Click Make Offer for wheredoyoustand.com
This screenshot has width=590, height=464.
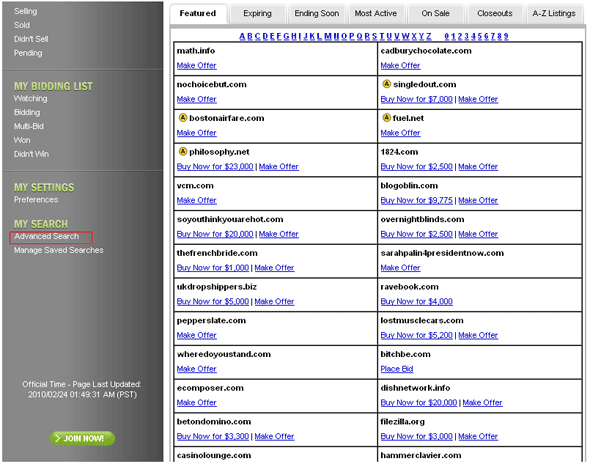196,369
